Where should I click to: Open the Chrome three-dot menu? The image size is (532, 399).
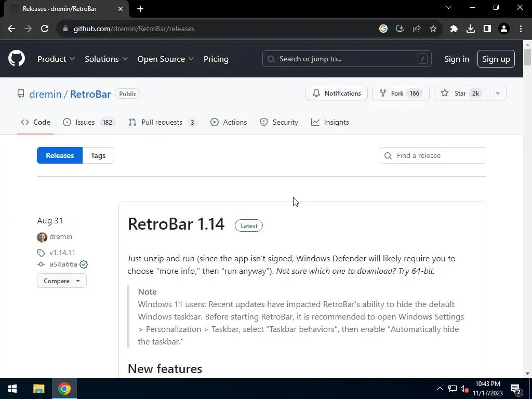tap(521, 29)
